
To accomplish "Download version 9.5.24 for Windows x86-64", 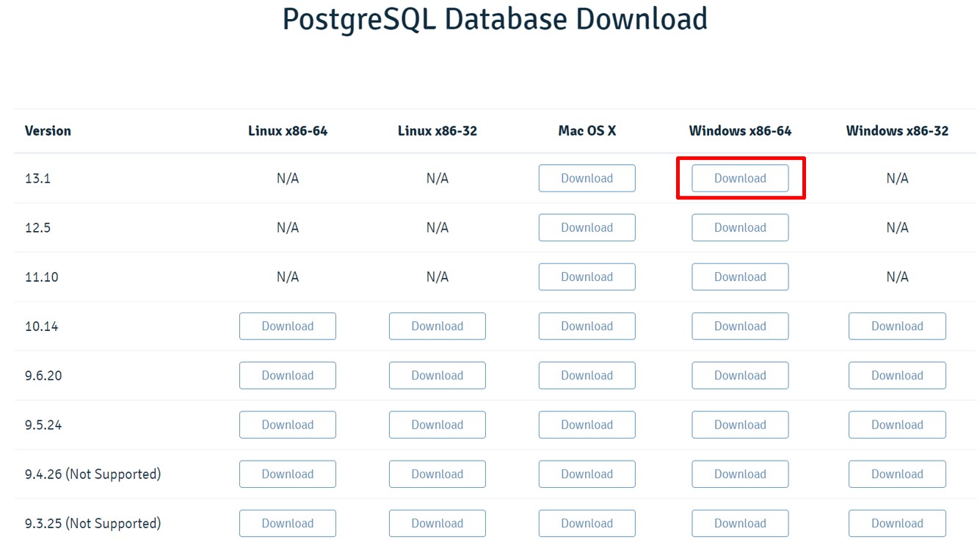I will pyautogui.click(x=740, y=425).
